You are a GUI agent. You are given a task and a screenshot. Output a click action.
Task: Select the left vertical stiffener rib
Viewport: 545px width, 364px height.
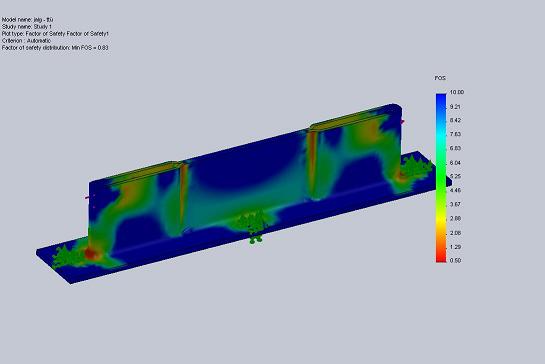(x=183, y=199)
